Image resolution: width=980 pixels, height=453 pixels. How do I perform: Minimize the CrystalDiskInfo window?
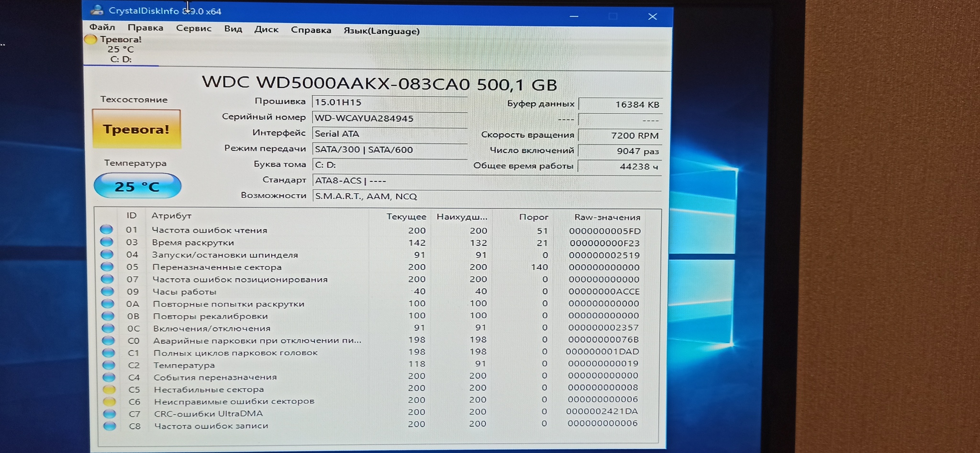click(574, 16)
